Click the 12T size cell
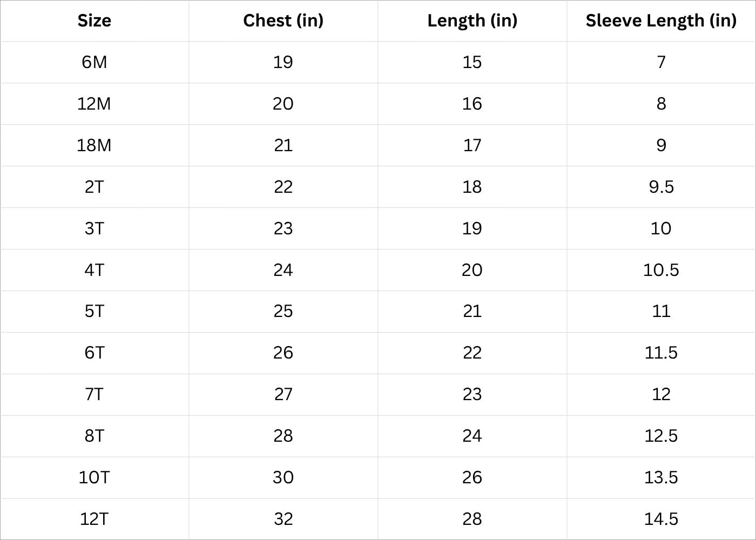Screen dimensions: 756x540 94,519
